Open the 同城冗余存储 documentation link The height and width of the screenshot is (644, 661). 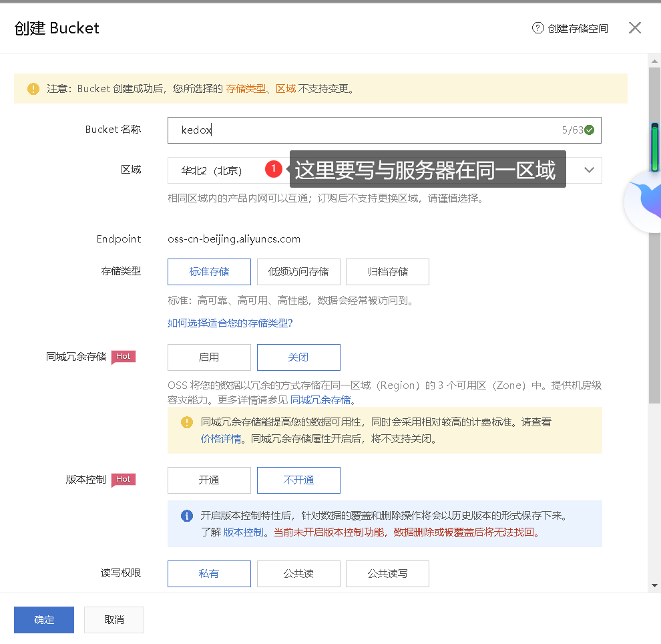(320, 399)
